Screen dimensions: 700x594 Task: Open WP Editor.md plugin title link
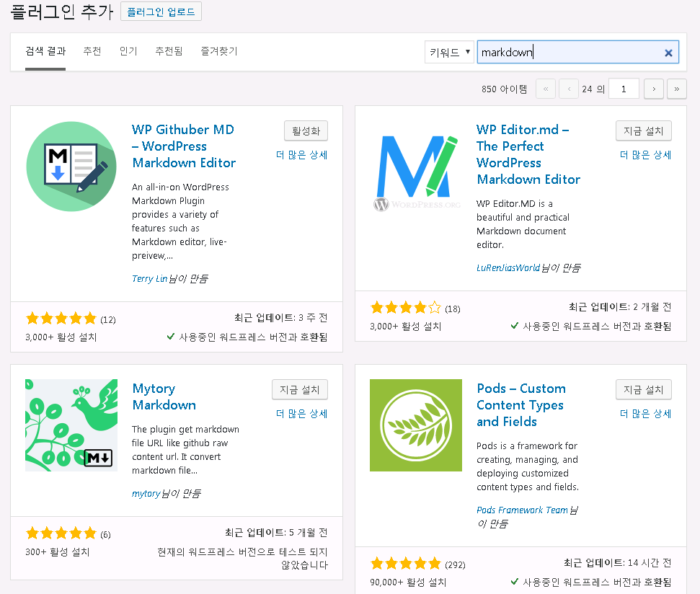[528, 154]
